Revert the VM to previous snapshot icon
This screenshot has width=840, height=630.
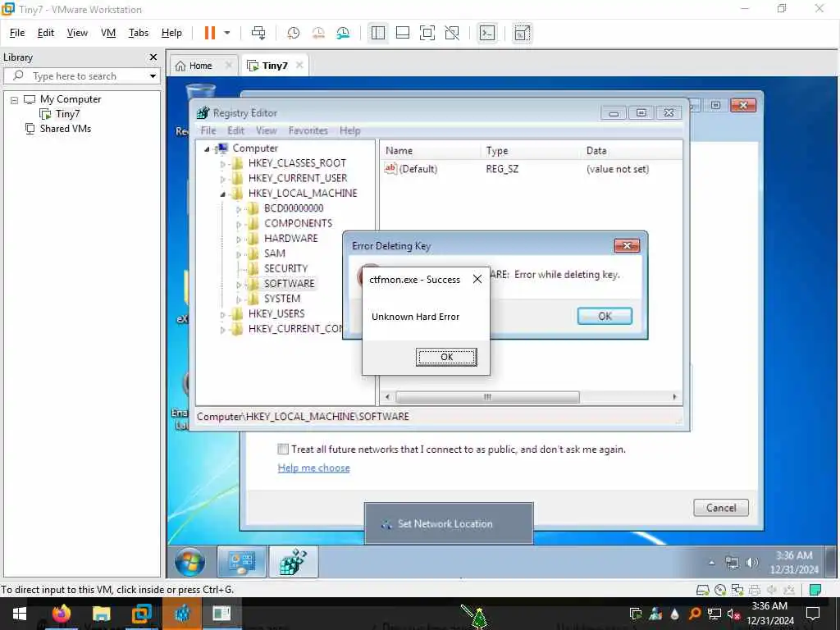318,33
